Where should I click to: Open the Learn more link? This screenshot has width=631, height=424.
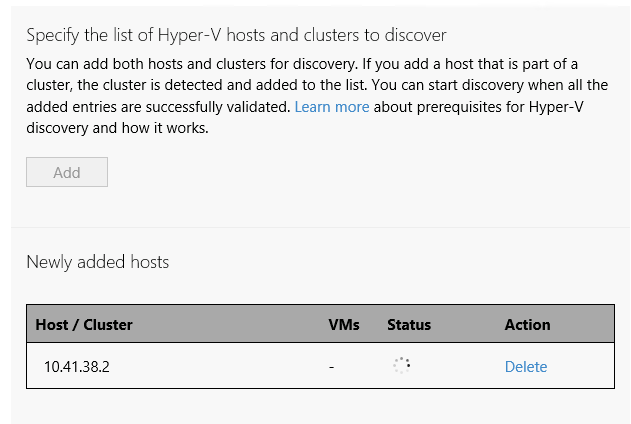pyautogui.click(x=332, y=107)
